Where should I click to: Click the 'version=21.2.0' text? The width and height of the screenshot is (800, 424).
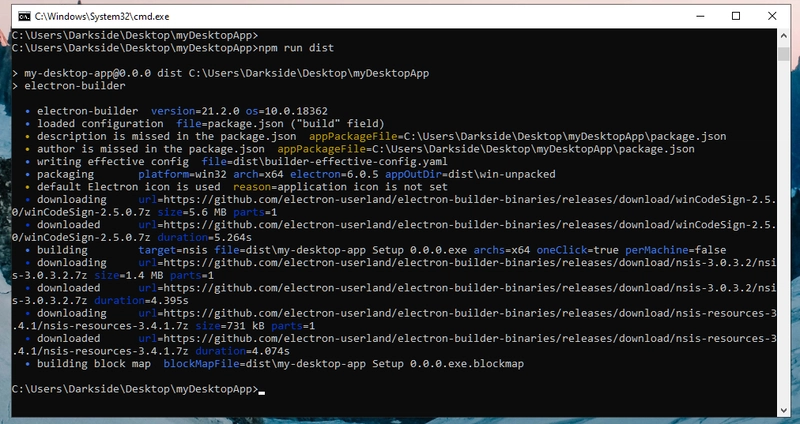[x=195, y=111]
